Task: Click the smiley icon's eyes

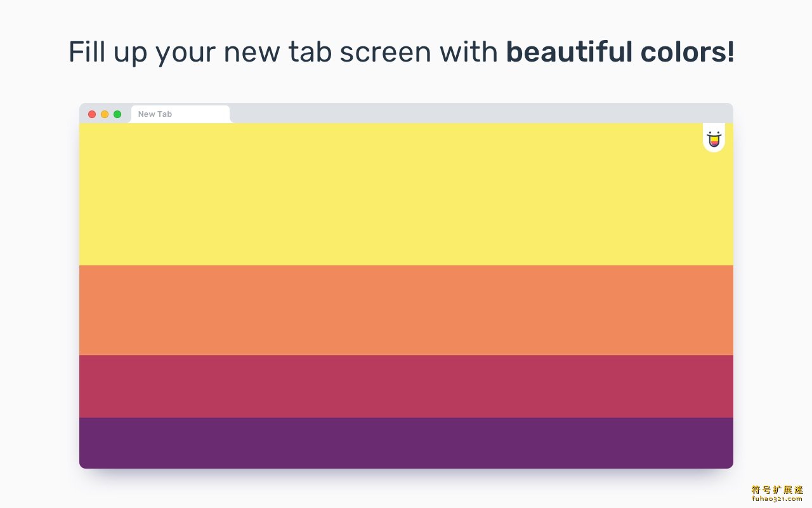Action: [x=714, y=134]
